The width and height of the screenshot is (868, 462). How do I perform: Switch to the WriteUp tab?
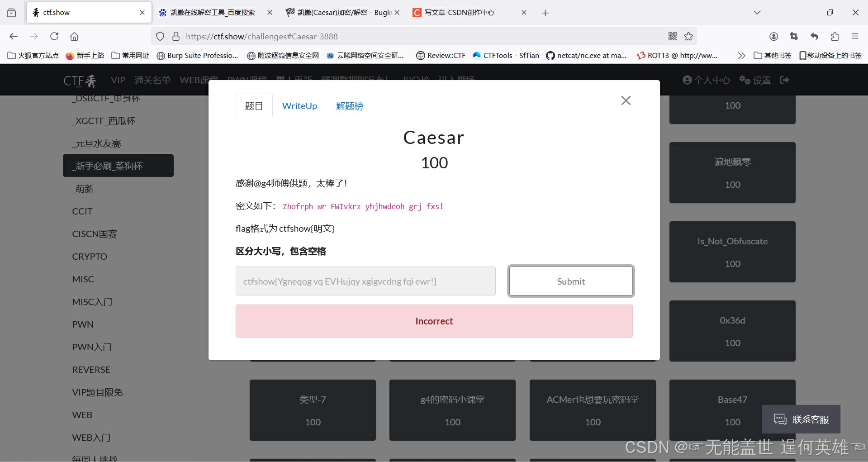[299, 106]
